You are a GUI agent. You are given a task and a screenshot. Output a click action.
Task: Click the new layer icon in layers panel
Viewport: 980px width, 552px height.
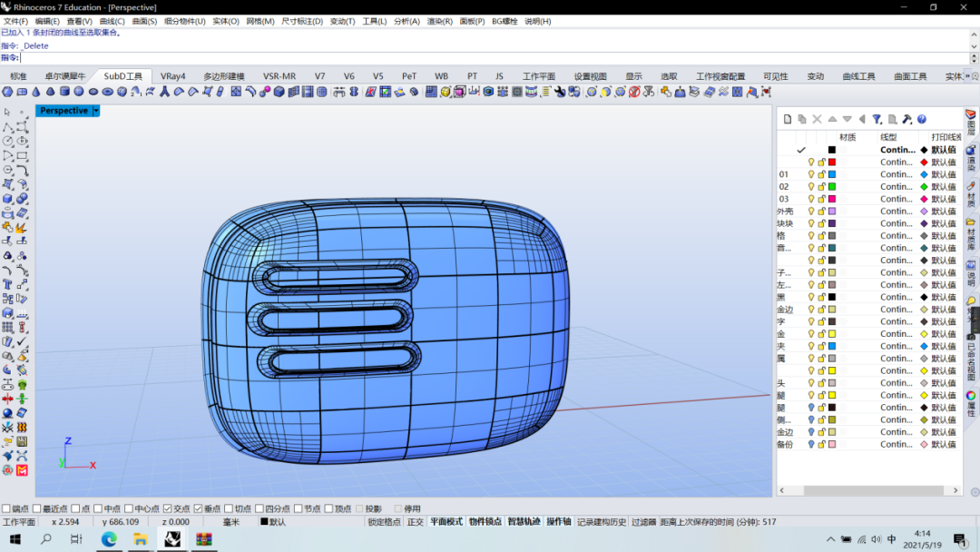point(788,119)
